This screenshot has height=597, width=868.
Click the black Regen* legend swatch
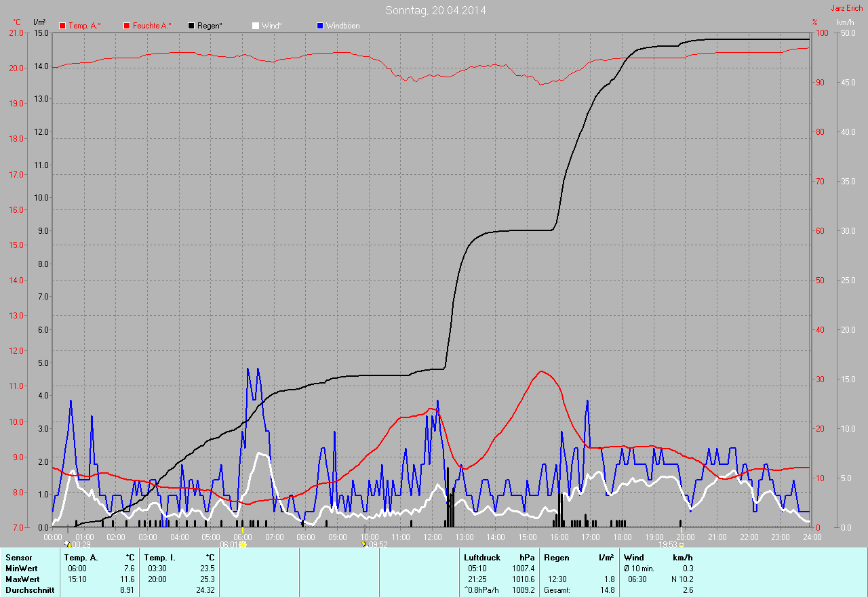[x=192, y=26]
